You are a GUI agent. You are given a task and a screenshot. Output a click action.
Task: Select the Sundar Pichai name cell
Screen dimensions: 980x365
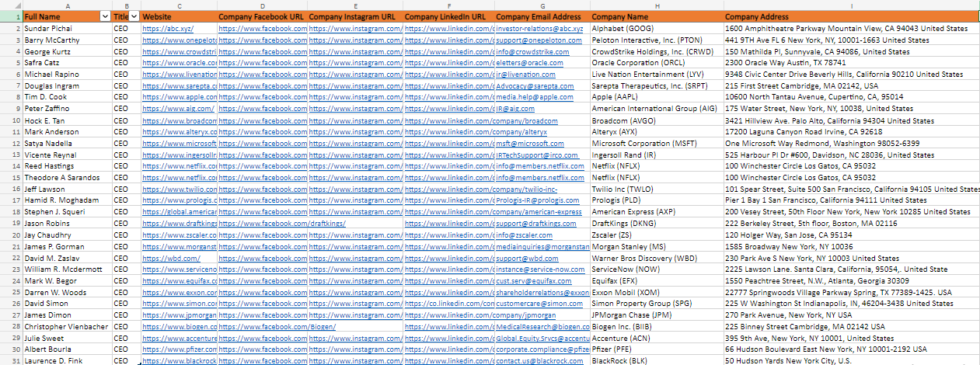pyautogui.click(x=67, y=29)
